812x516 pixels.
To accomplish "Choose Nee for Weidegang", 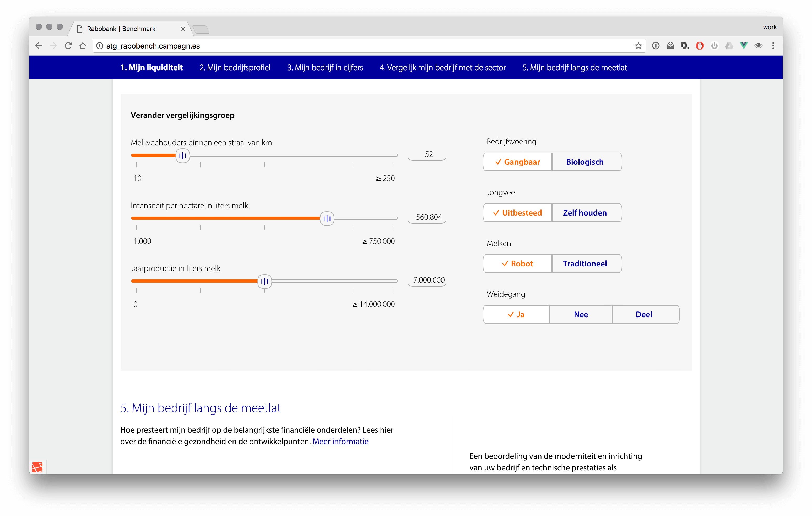I will pos(580,314).
